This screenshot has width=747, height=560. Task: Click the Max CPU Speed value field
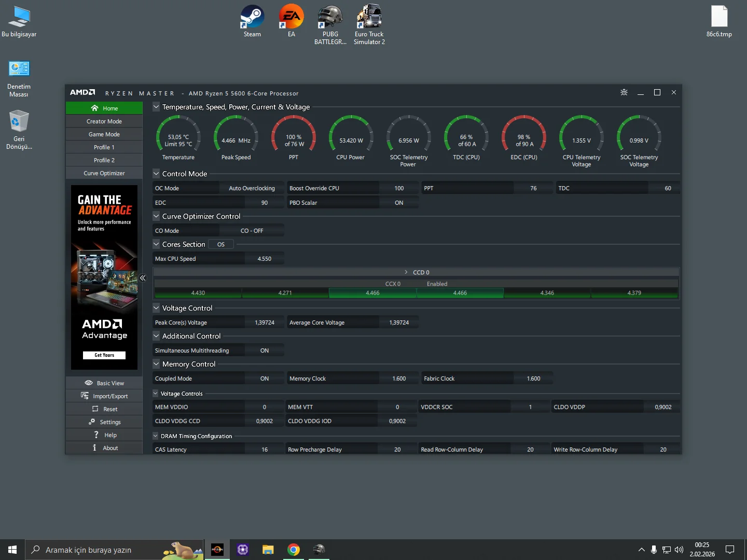pyautogui.click(x=264, y=259)
